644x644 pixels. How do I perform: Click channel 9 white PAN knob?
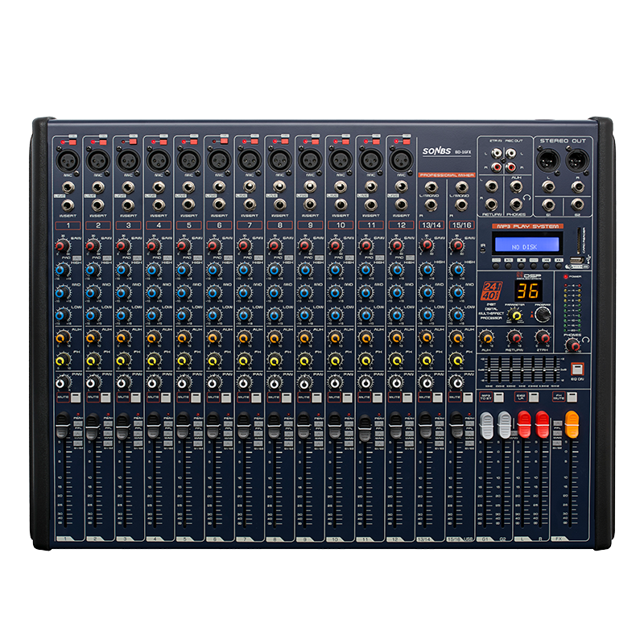point(304,381)
